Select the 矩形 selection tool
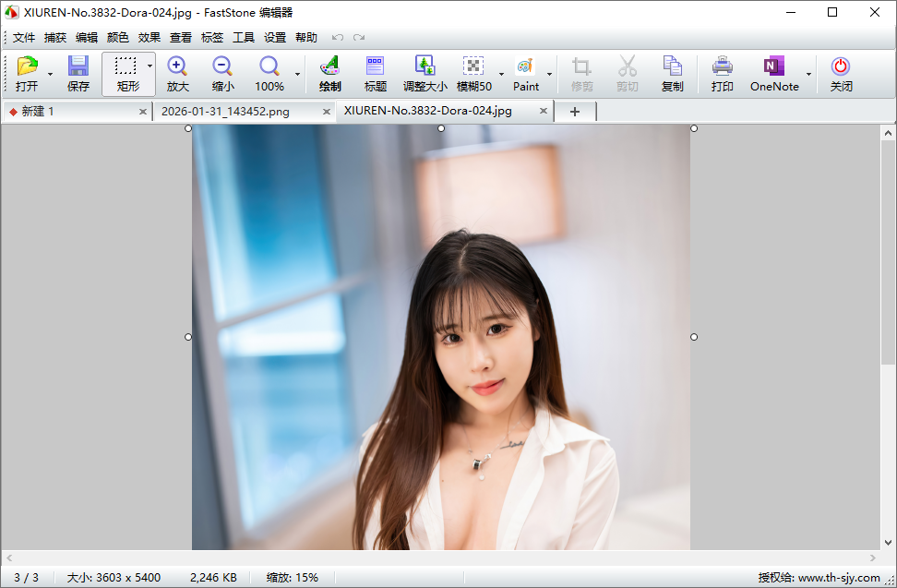This screenshot has width=897, height=588. coord(126,74)
